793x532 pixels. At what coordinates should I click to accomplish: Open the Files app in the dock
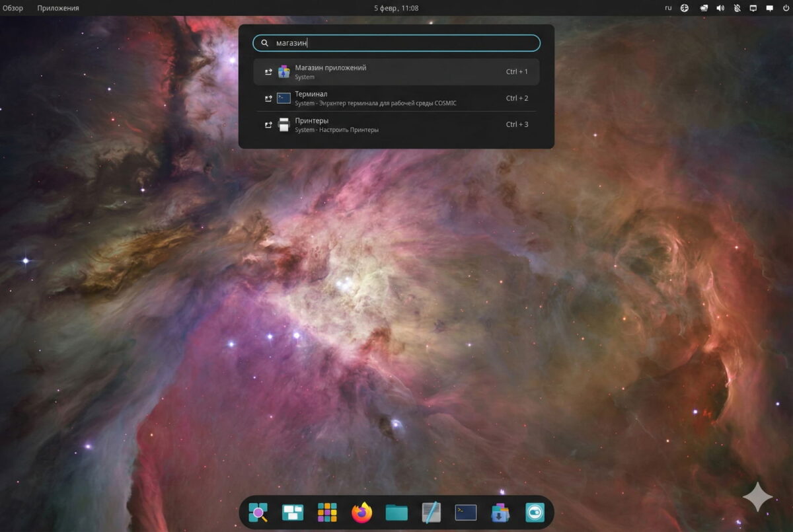[x=396, y=512]
